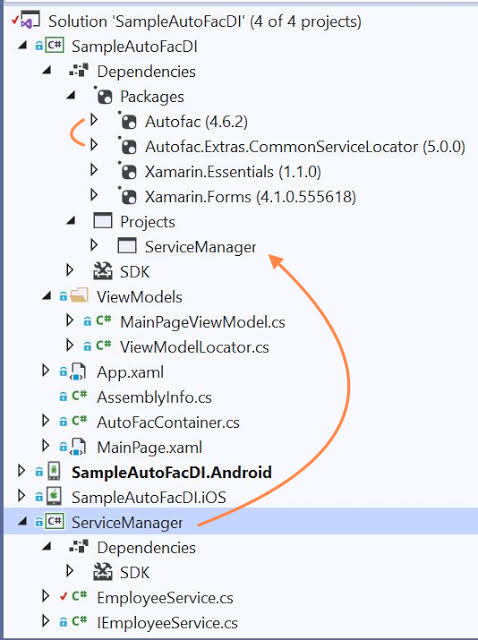Click the Dependencies icon under SampleAutoFacDI
Image resolution: width=478 pixels, height=640 pixels.
coord(79,71)
